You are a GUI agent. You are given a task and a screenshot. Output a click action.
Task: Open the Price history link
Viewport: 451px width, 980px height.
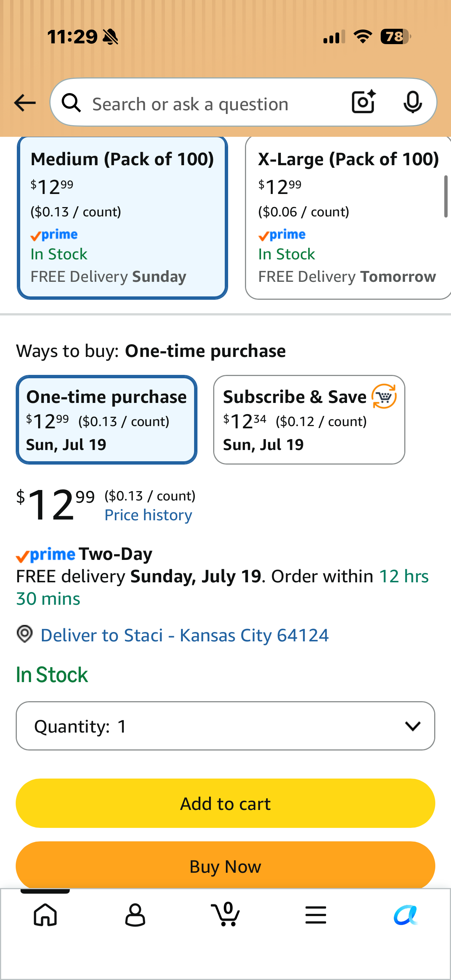point(148,515)
